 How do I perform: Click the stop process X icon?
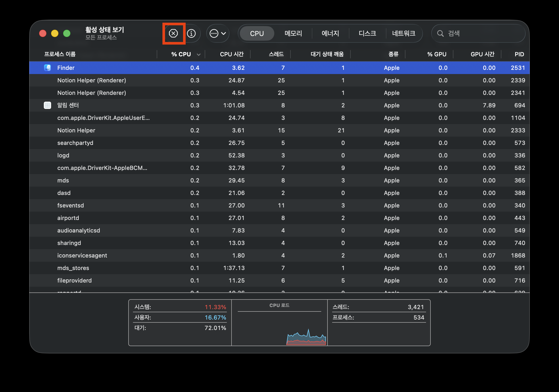point(173,33)
